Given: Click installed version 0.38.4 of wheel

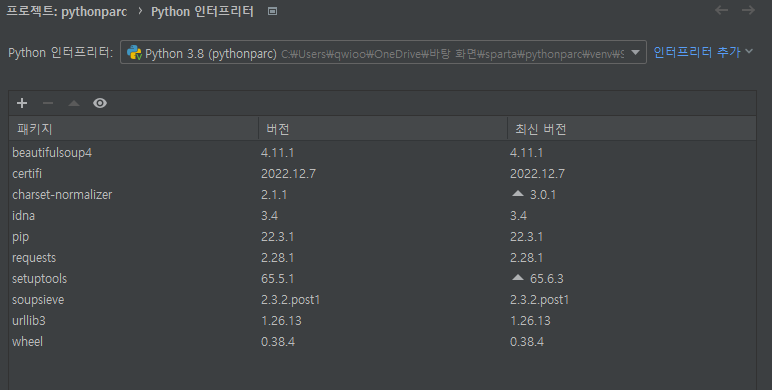Looking at the screenshot, I should (x=278, y=342).
